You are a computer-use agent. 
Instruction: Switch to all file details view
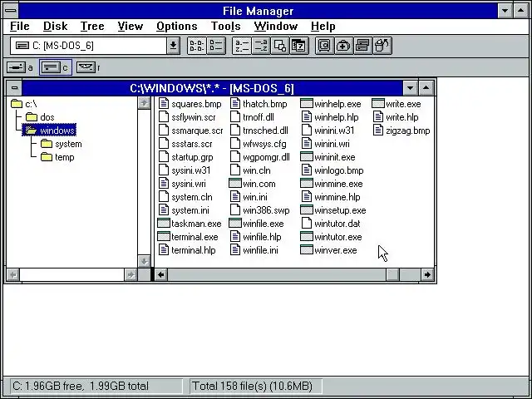(216, 46)
